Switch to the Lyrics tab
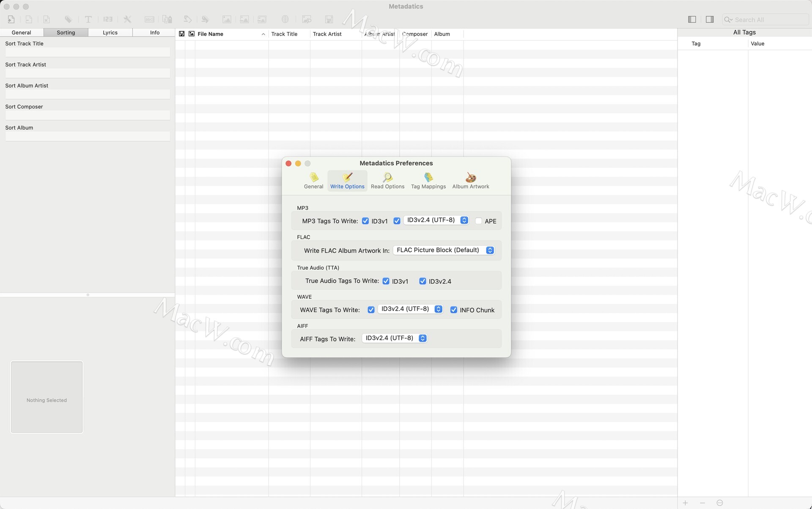Image resolution: width=812 pixels, height=509 pixels. tap(110, 33)
